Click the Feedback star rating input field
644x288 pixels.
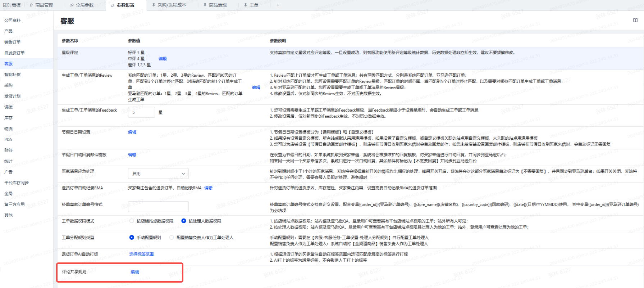point(141,112)
